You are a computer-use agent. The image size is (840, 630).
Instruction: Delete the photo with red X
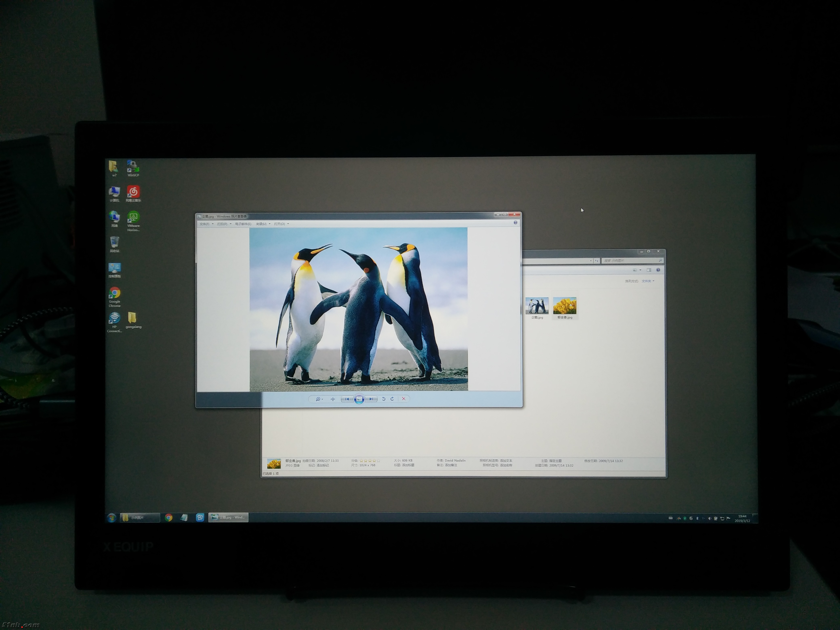404,399
